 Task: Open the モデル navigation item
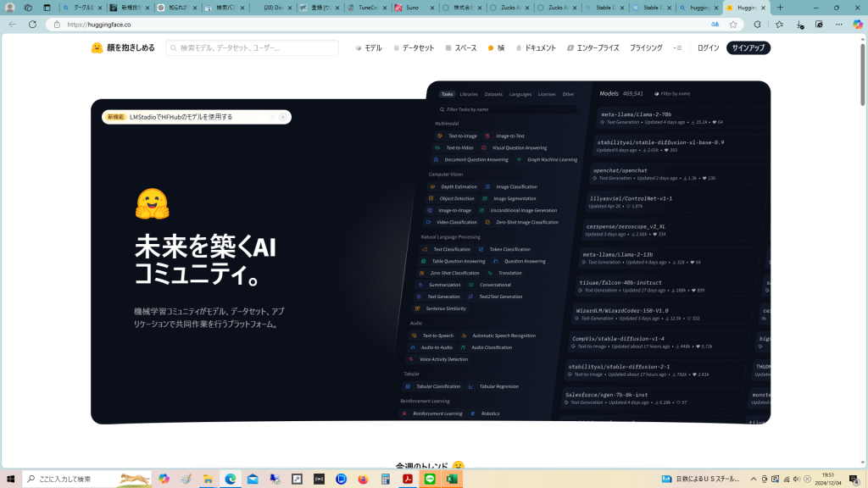369,48
